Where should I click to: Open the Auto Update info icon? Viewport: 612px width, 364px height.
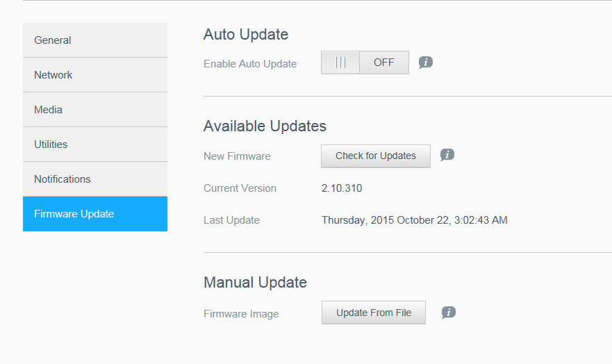[426, 63]
